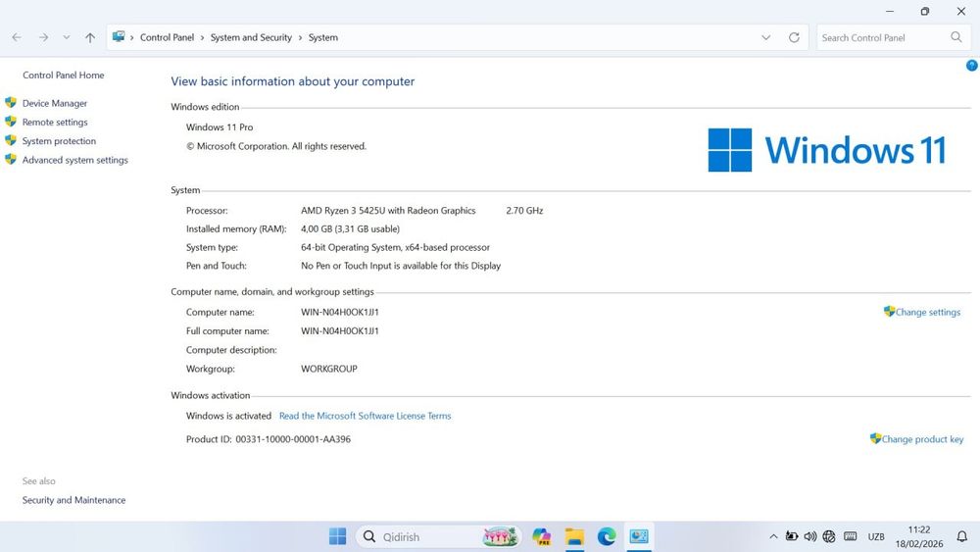
Task: Click the 2.70 GHz value
Action: [524, 211]
